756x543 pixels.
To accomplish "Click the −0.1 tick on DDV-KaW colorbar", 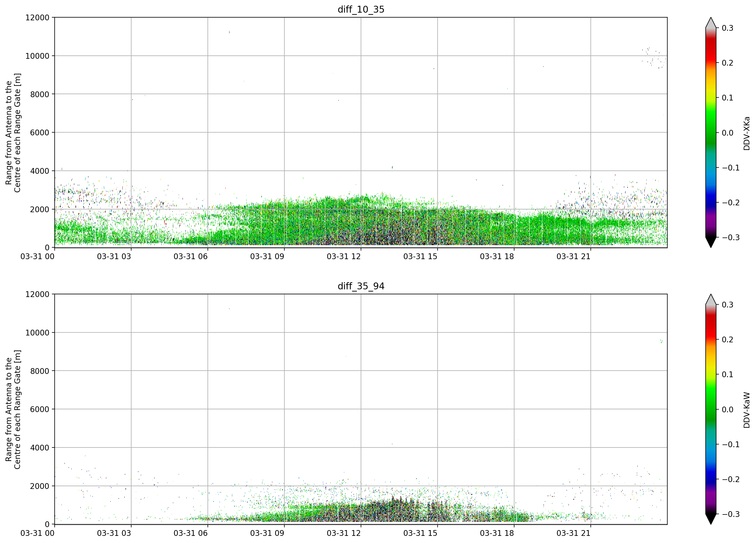I will [731, 444].
